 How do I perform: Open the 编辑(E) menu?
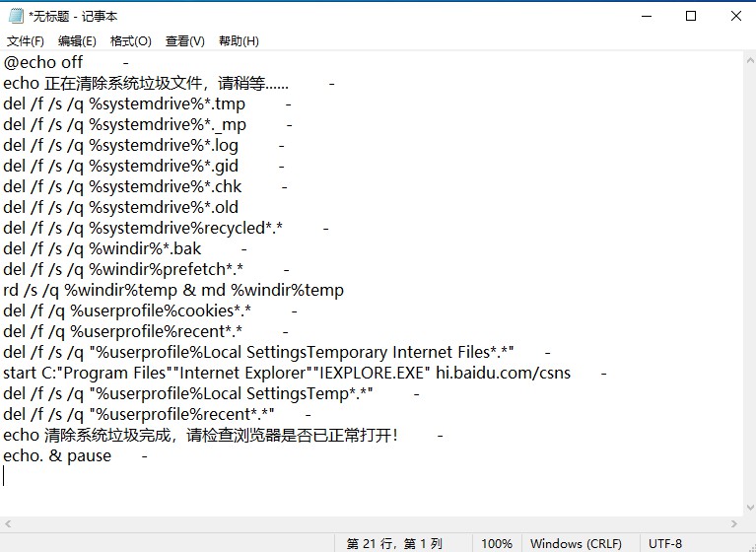[77, 40]
